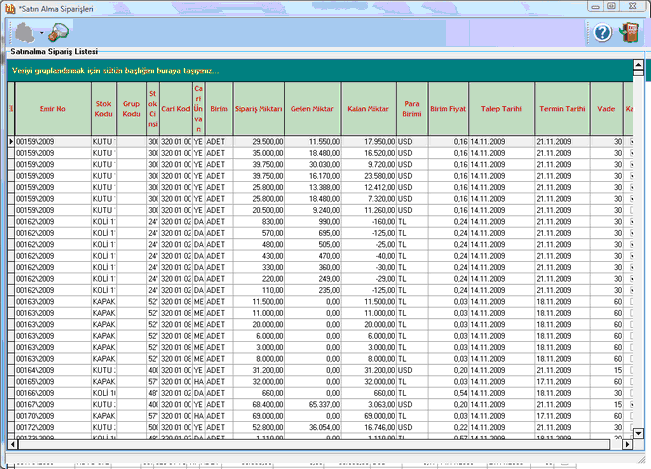Toggle checkbox in the 00166\2009 row
Image resolution: width=651 pixels, height=469 pixels.
click(631, 393)
